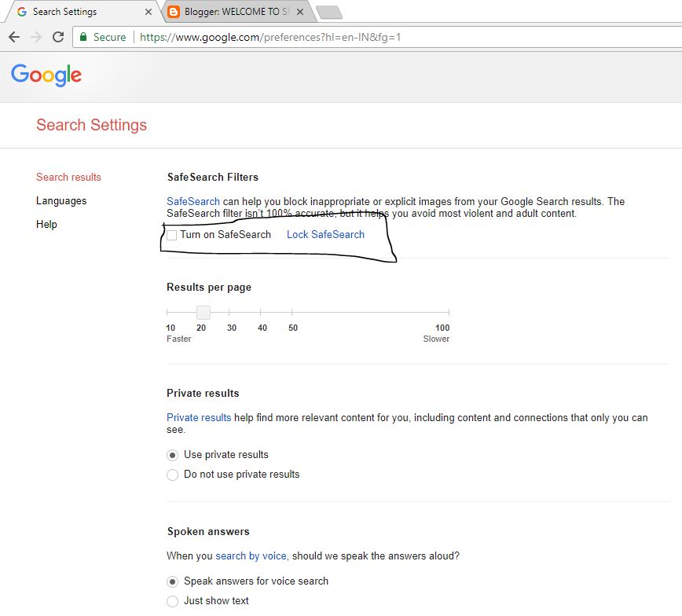Click the Private results section heading

coord(203,394)
